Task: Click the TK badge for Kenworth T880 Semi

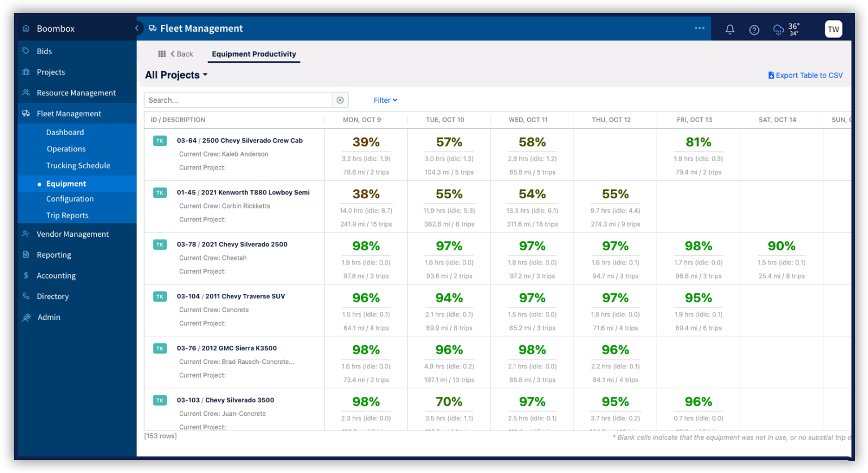Action: [x=159, y=192]
